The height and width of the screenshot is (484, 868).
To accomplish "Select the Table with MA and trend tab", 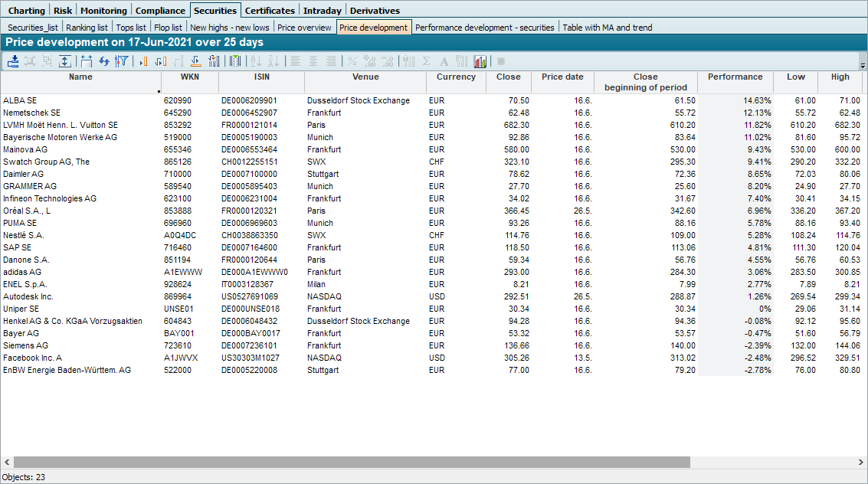I will [x=608, y=28].
